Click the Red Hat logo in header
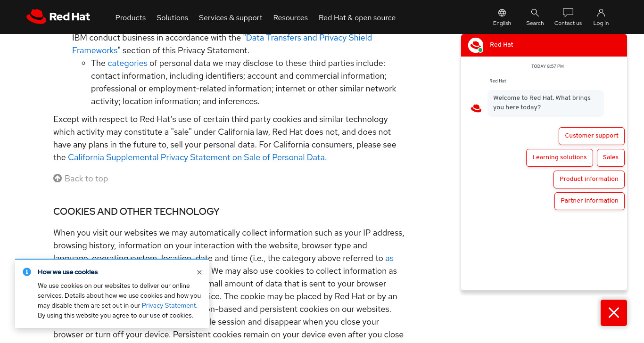644x343 pixels. coord(58,16)
